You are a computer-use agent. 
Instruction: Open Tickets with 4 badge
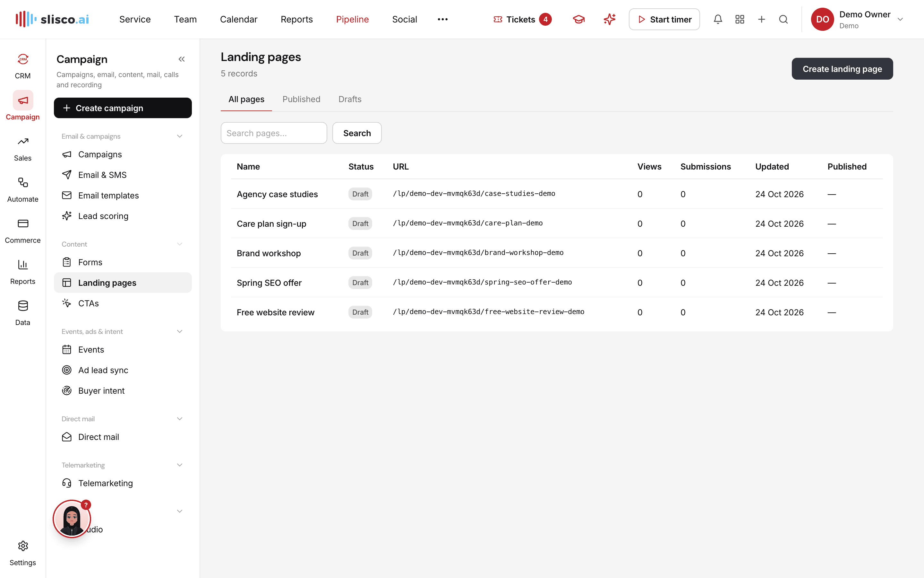522,19
